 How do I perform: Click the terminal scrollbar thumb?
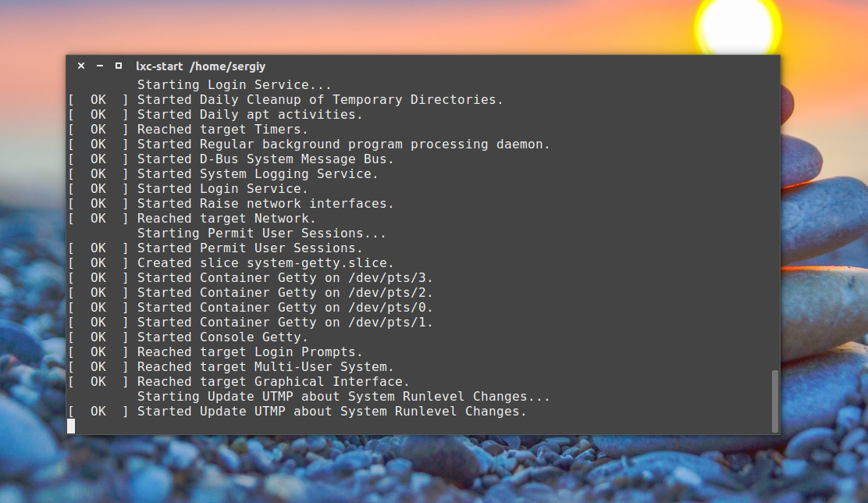[x=774, y=401]
